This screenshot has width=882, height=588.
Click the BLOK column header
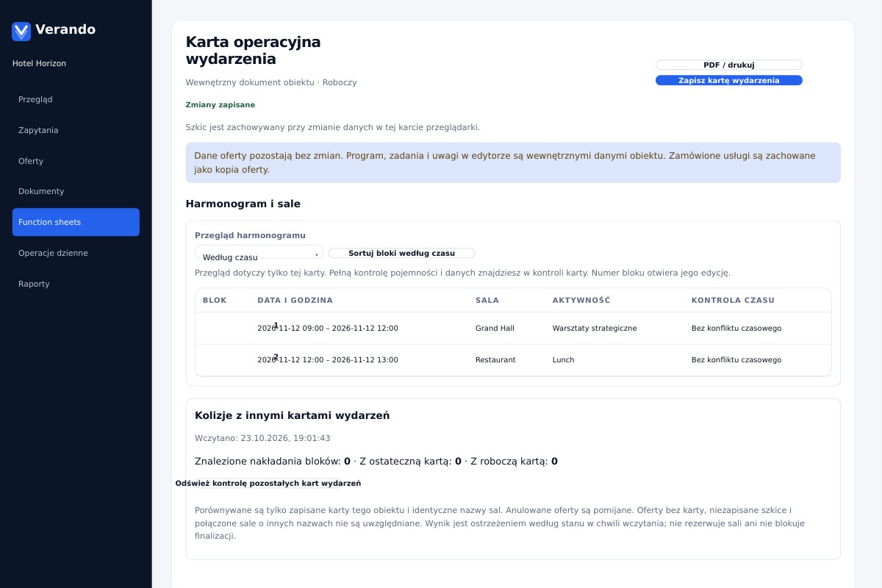[x=215, y=300]
